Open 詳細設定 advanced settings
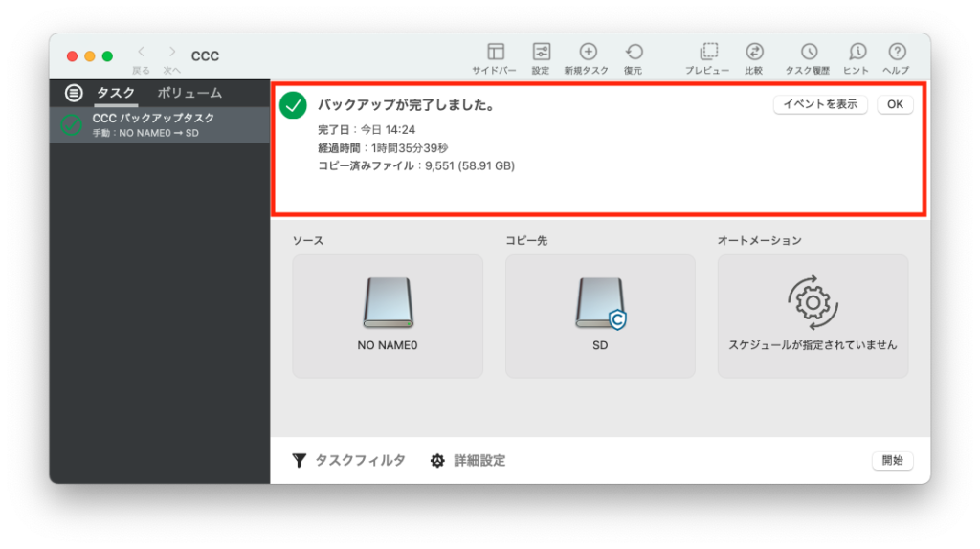 [468, 461]
